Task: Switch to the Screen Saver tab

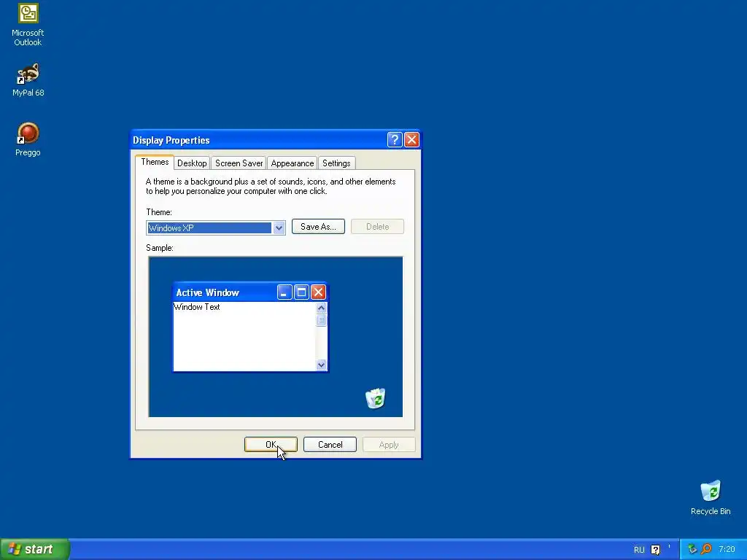Action: pos(239,163)
